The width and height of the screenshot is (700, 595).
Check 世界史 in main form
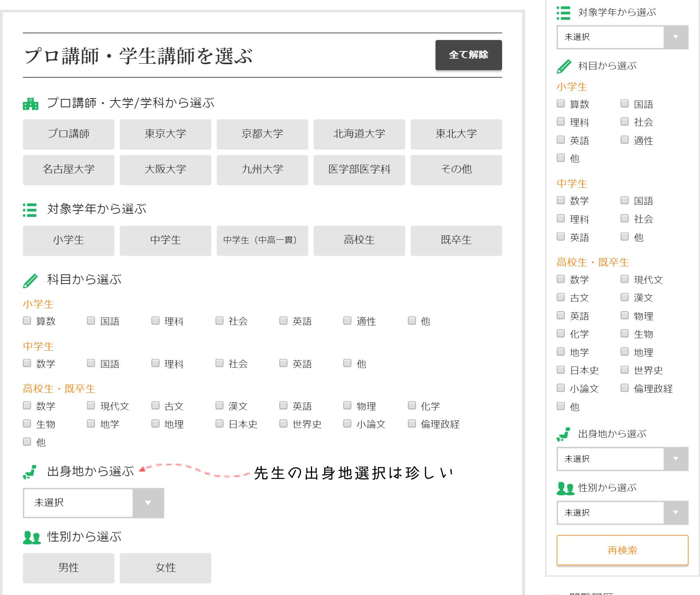(x=283, y=424)
